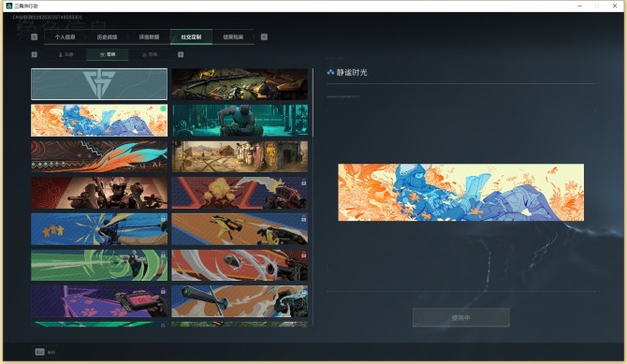Image resolution: width=627 pixels, height=364 pixels.
Task: Click the large 静谧时光 preview image
Action: tap(461, 193)
